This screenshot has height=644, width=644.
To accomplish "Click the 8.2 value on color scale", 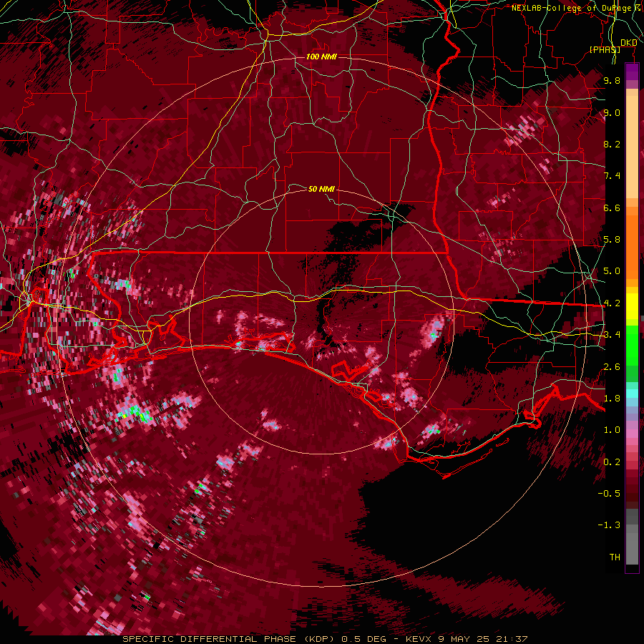I will click(x=612, y=144).
